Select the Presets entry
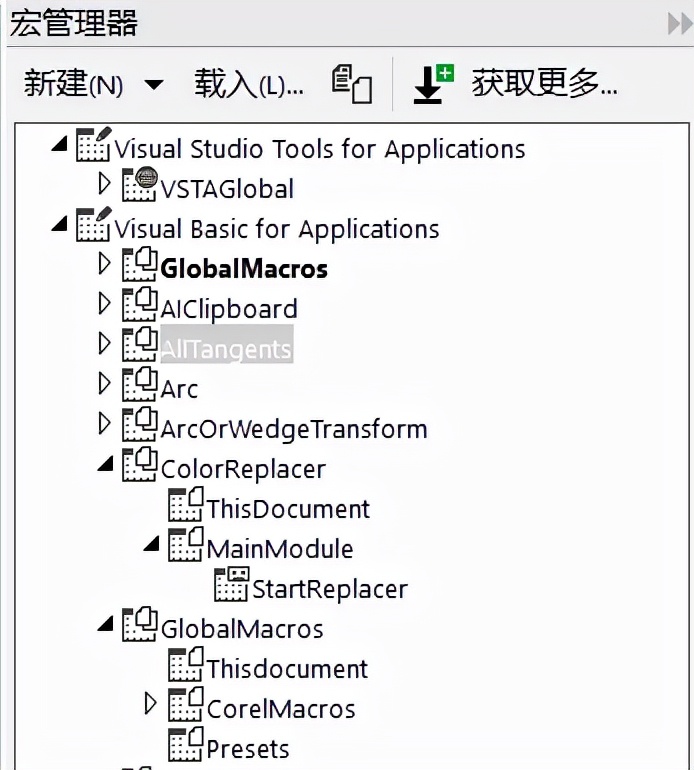The width and height of the screenshot is (694, 770). click(x=248, y=750)
